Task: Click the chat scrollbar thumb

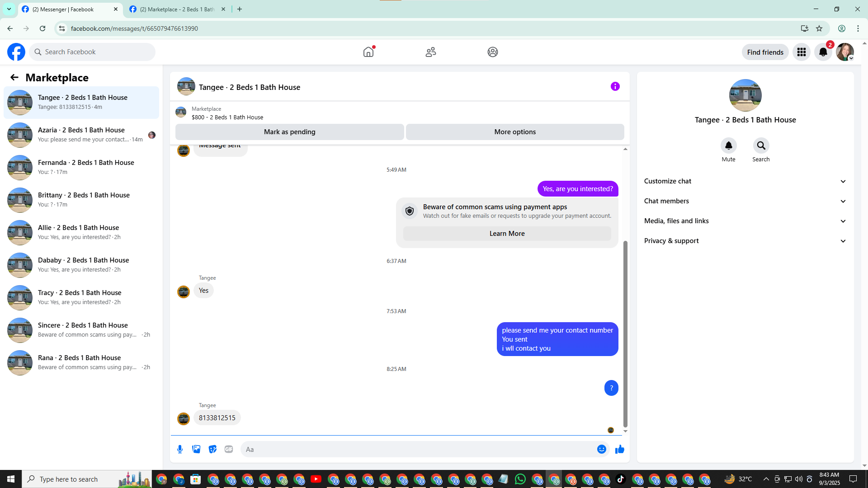Action: tap(625, 333)
